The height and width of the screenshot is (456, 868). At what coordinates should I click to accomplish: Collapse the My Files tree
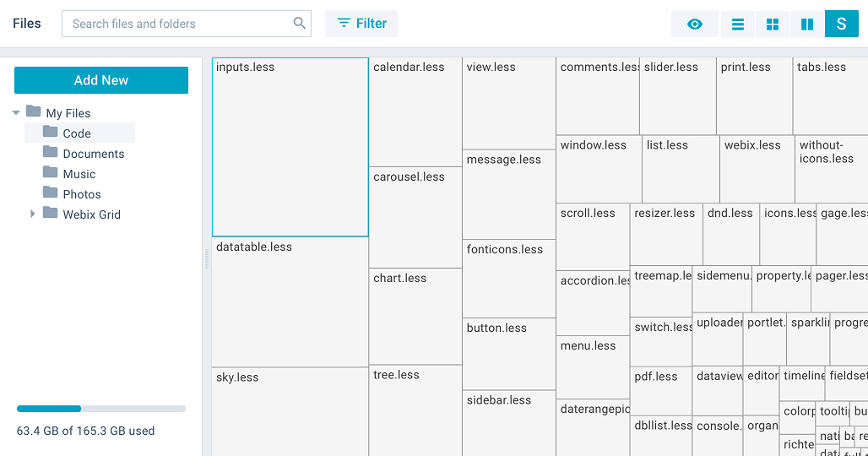pyautogui.click(x=16, y=113)
